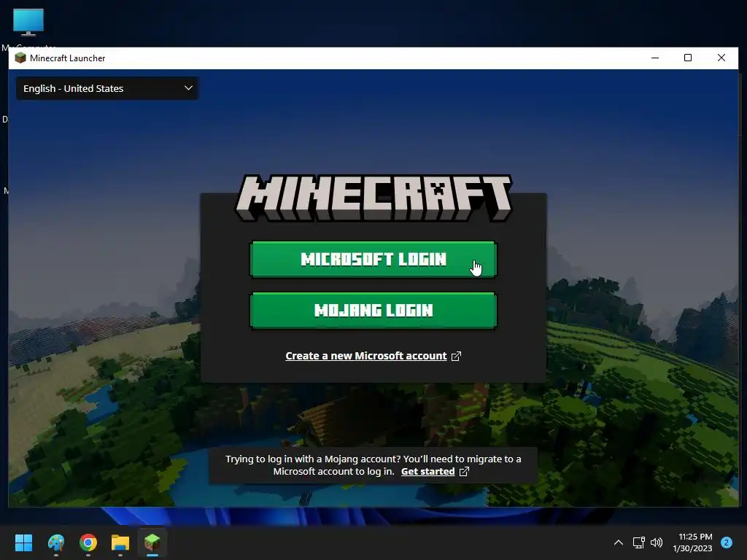Open the notifications badge showing 2
Screen dimensions: 747x560
(727, 542)
